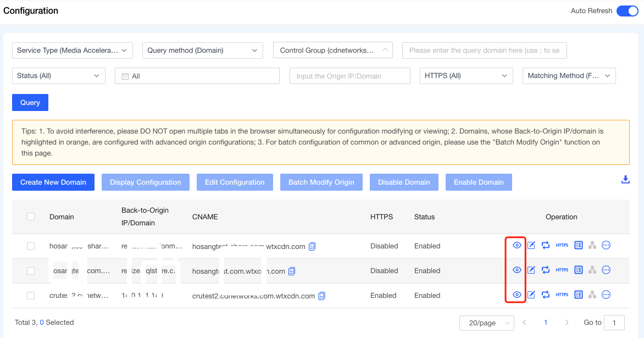Open the list details icon in third row
This screenshot has width=644, height=338.
(x=578, y=295)
